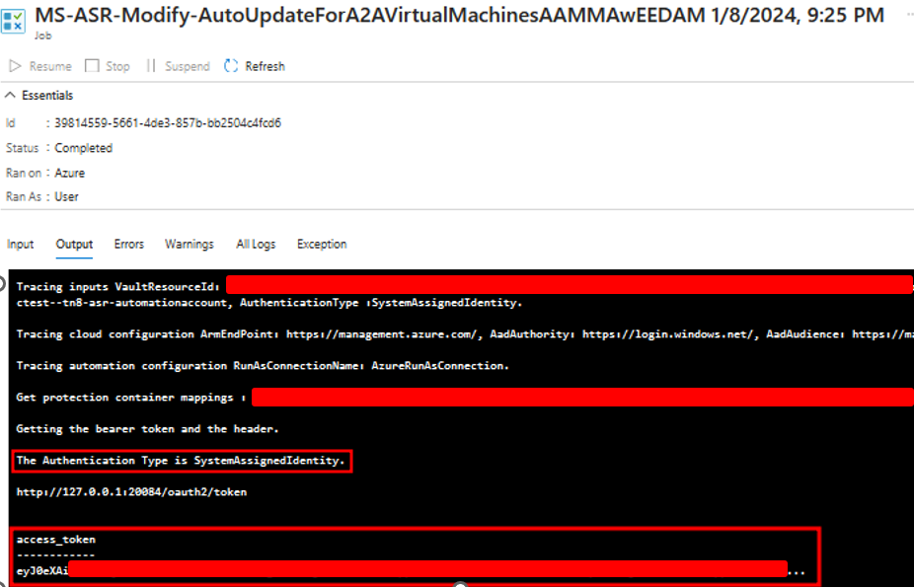Screen dimensions: 914x588
Task: Click the Authentication Type is SystemAssignedIdentity line
Action: (181, 461)
